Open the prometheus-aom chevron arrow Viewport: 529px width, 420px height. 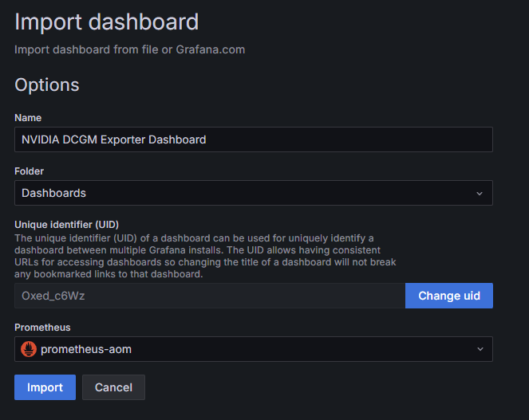coord(480,349)
